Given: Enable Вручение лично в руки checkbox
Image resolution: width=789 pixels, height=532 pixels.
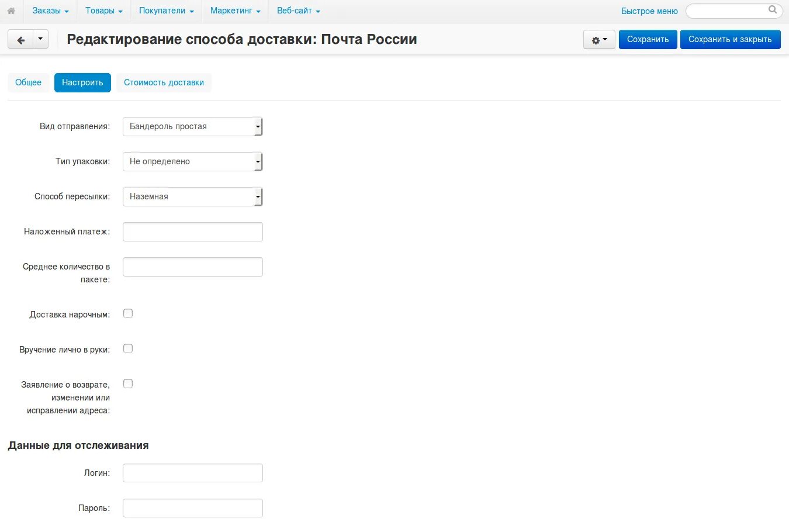Looking at the screenshot, I should pyautogui.click(x=128, y=348).
